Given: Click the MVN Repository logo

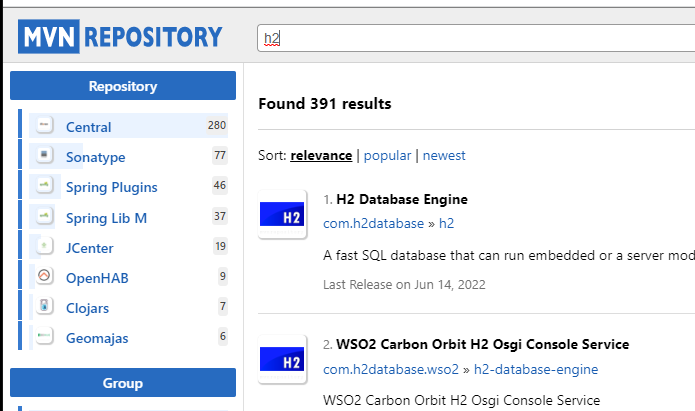Looking at the screenshot, I should coord(120,36).
